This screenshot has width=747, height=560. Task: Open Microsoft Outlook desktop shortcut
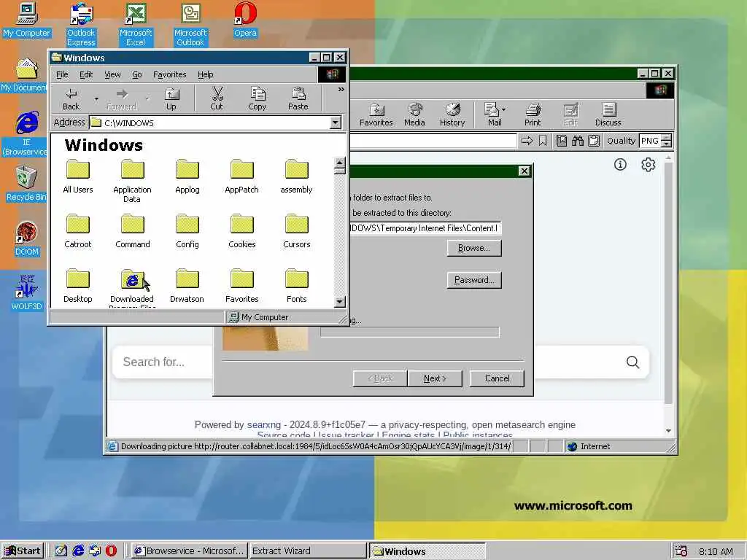tap(190, 25)
